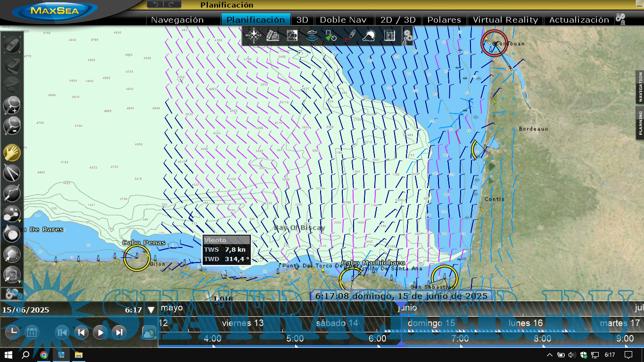644x362 pixels.
Task: Switch to the Navegación tab
Action: (x=177, y=20)
